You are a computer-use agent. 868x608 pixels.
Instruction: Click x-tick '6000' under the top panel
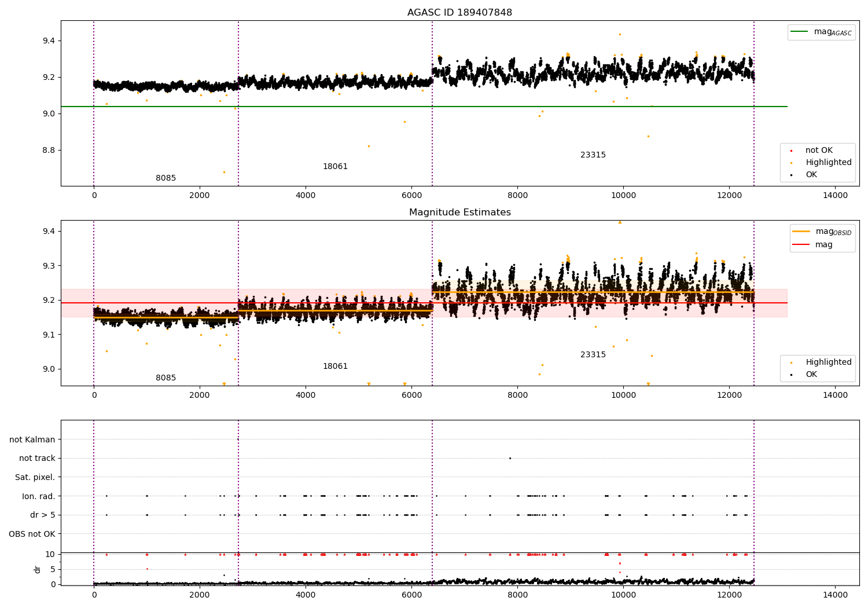coord(411,196)
